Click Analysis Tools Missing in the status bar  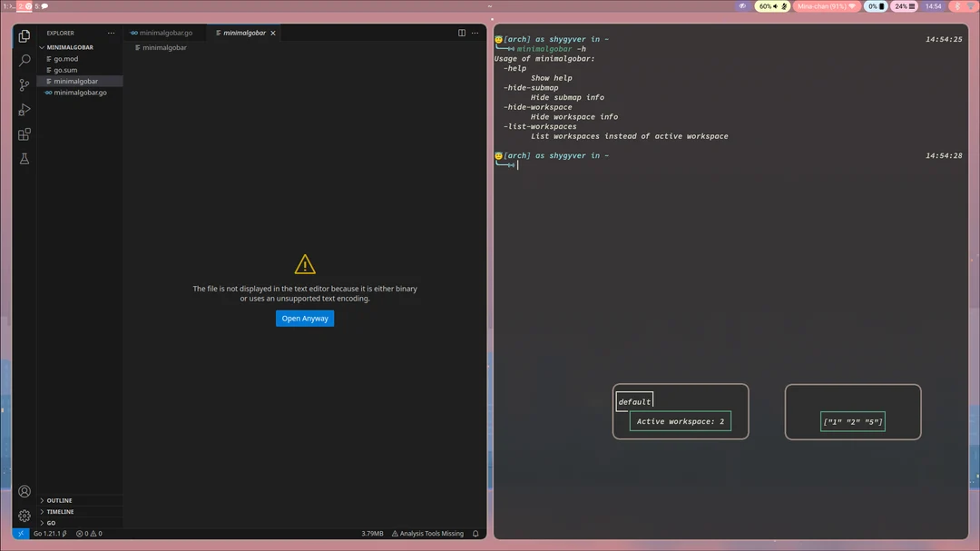pyautogui.click(x=426, y=533)
